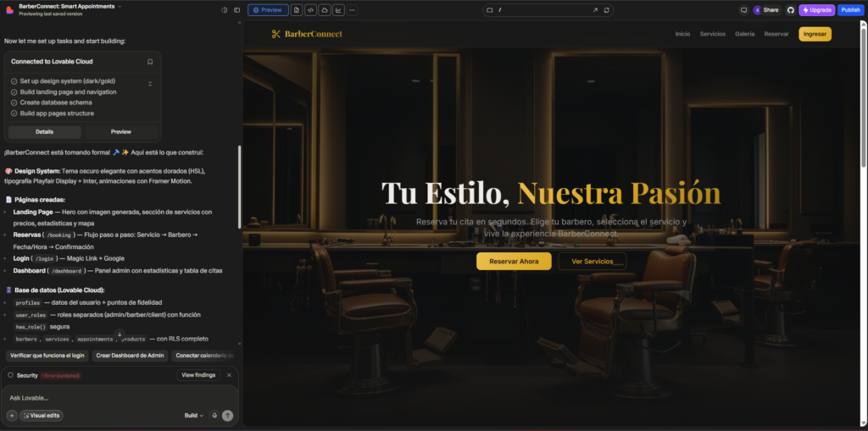
Task: Open the GitHub integration icon
Action: (x=791, y=10)
